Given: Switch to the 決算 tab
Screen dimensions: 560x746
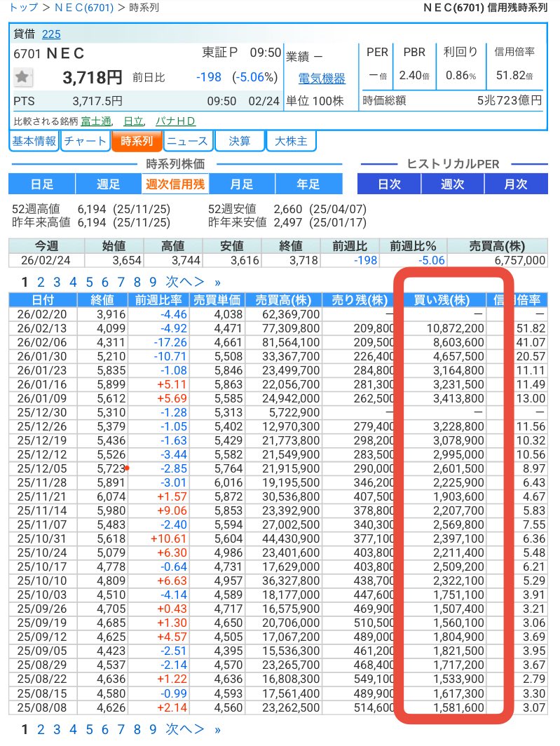Looking at the screenshot, I should tap(239, 142).
